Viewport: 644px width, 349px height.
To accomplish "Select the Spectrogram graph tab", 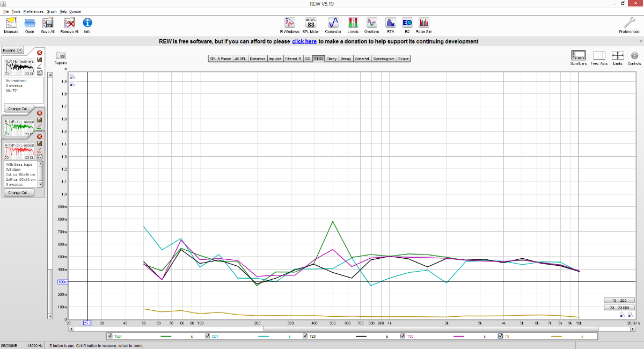I will (x=384, y=59).
